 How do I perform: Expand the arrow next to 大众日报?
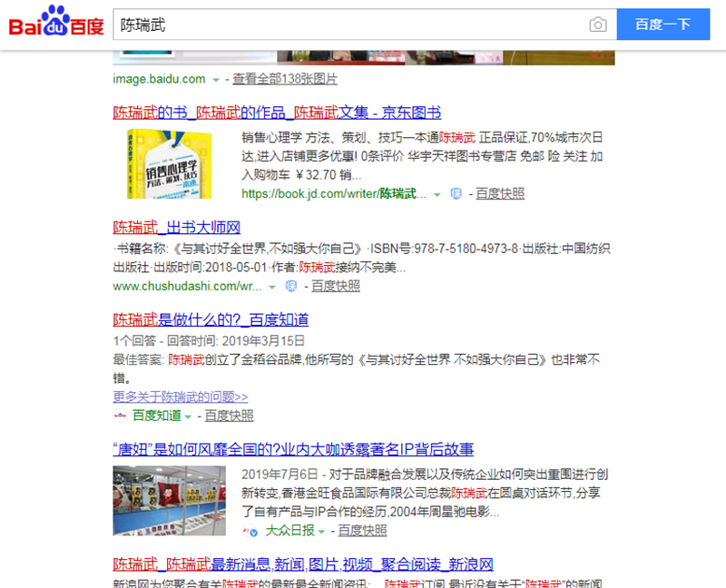322,531
